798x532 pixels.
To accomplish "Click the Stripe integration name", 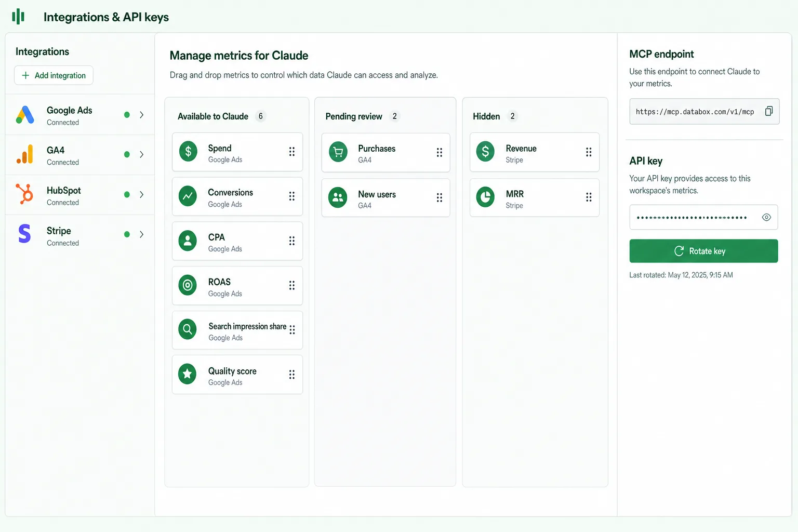I will pos(59,231).
